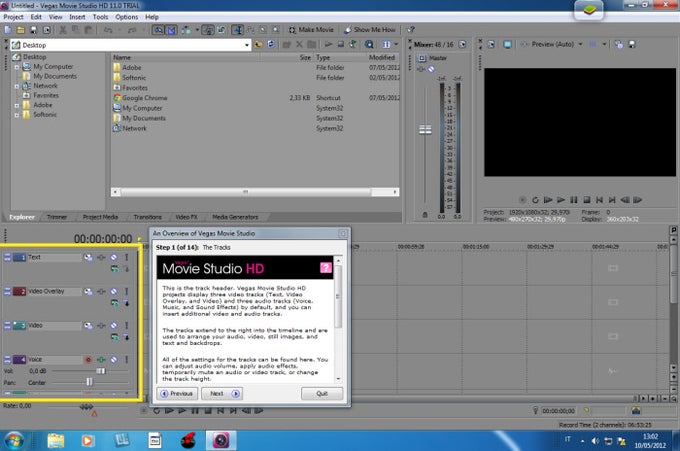Click the What's This help icon
680x451 pixels.
[x=411, y=30]
